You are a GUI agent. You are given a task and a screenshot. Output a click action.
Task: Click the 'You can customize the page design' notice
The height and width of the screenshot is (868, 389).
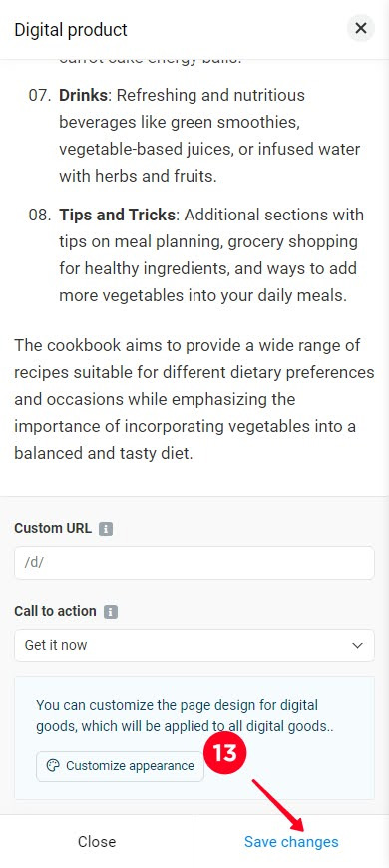click(x=183, y=716)
